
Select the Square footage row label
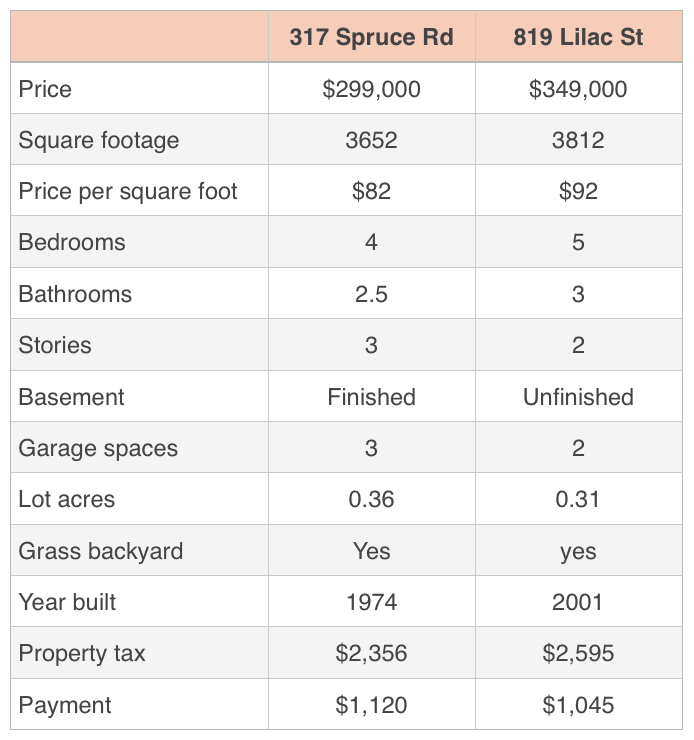pos(140,140)
